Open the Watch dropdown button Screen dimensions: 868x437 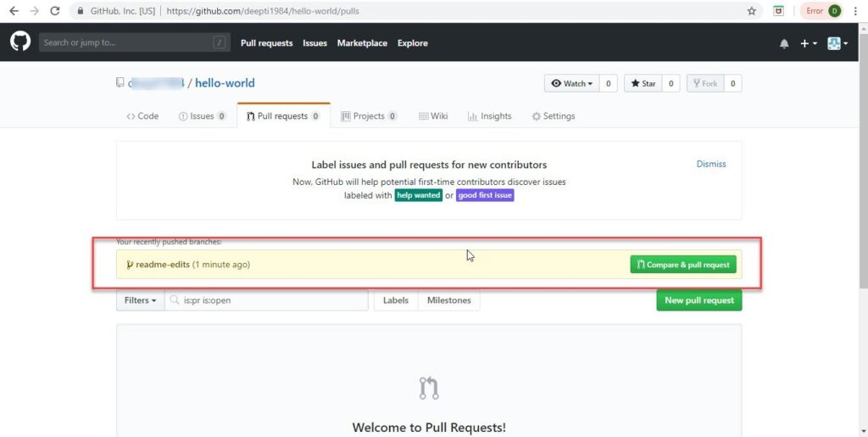(571, 84)
